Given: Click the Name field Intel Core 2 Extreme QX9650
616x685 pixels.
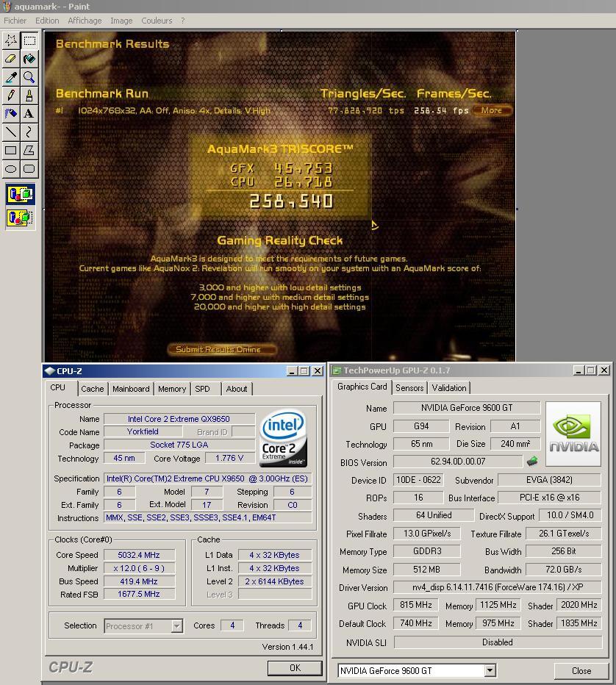Looking at the screenshot, I should coord(179,419).
